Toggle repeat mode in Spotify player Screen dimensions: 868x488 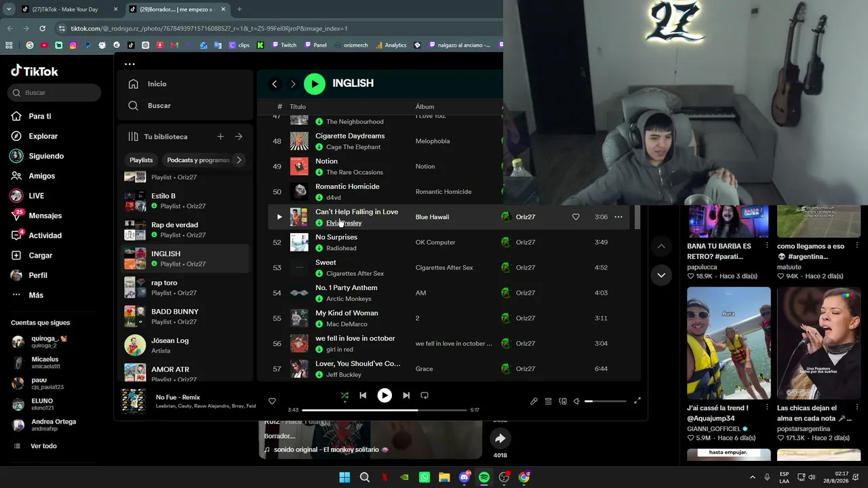[425, 395]
